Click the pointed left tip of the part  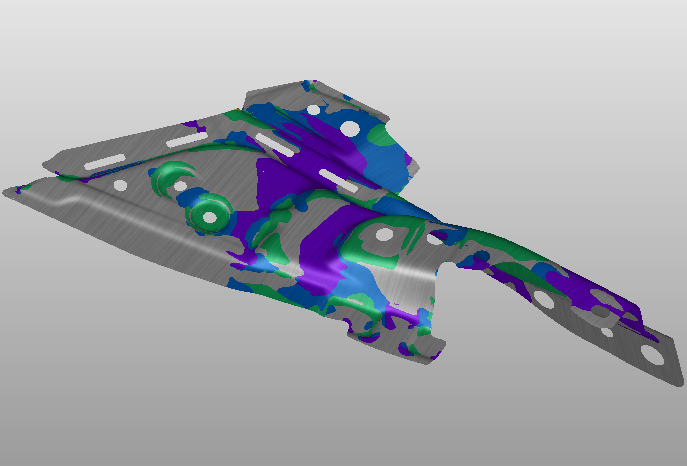point(12,190)
